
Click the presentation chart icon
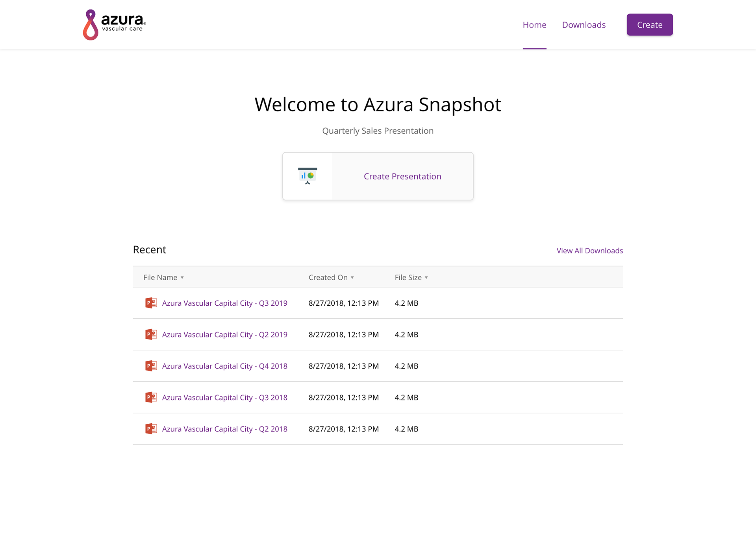(x=308, y=176)
